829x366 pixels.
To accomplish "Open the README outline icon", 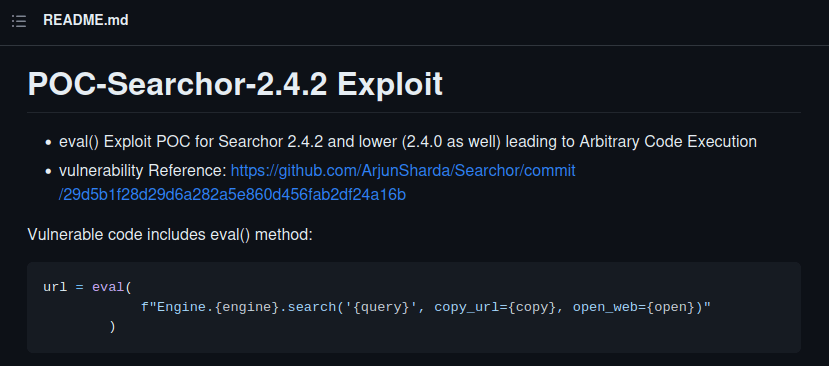I will click(x=19, y=21).
